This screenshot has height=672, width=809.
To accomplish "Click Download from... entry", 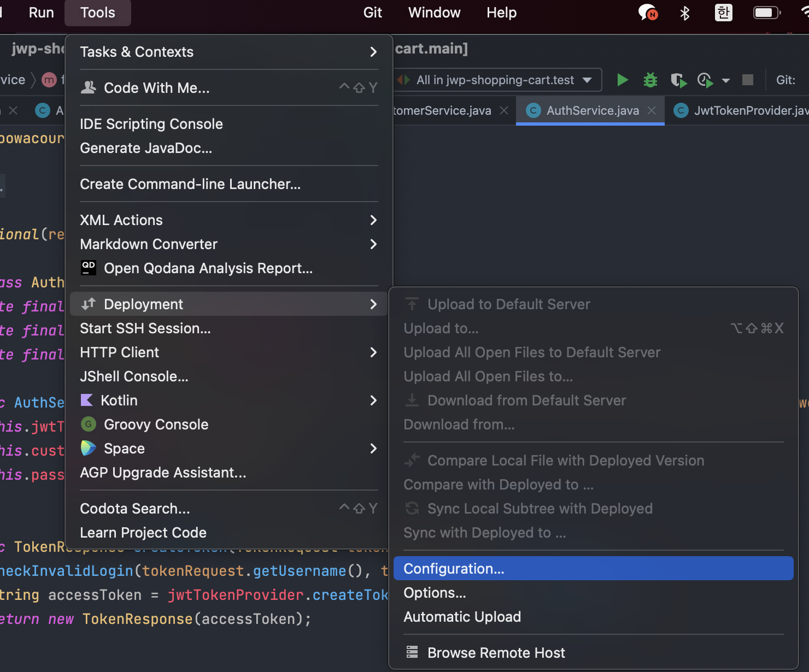I will (594, 425).
